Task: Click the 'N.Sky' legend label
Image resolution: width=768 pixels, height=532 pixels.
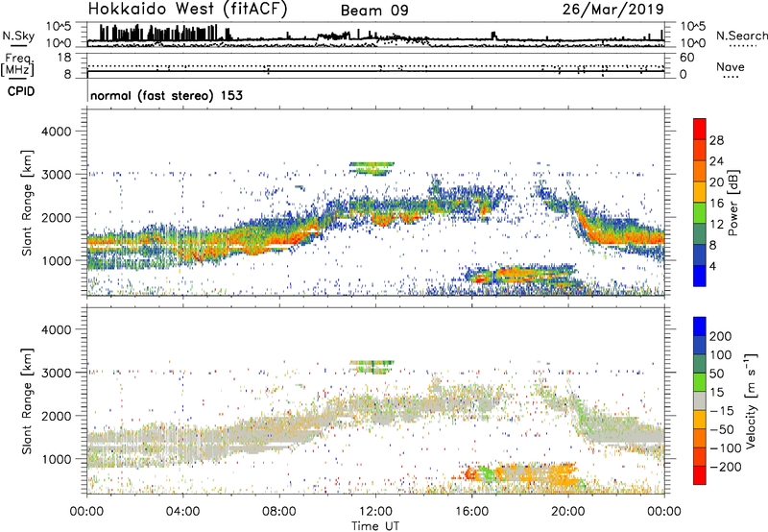Action: click(18, 36)
